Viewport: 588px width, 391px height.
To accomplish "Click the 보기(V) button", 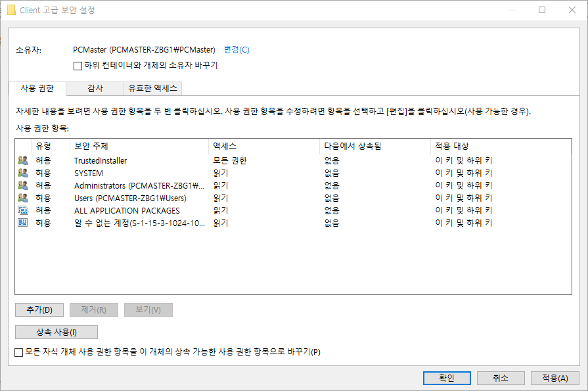I will [x=148, y=310].
